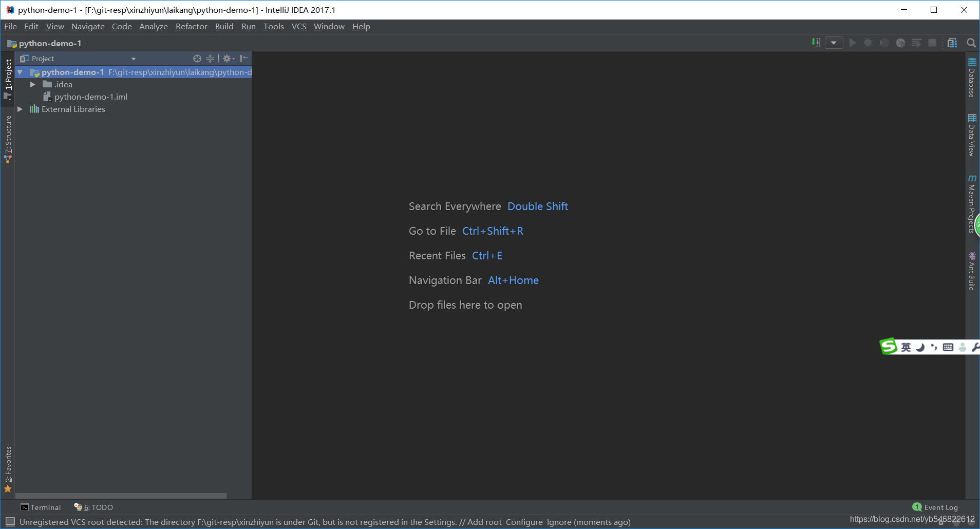Open Project Structure dialog icon

point(952,43)
